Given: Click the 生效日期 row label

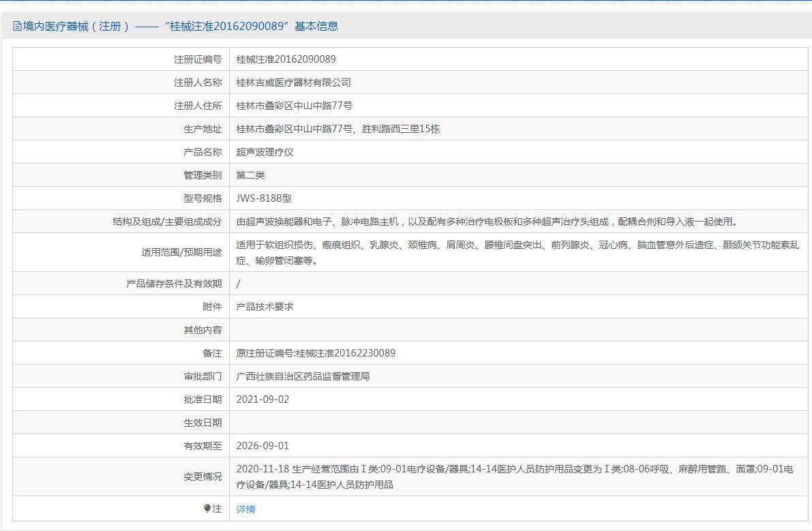Looking at the screenshot, I should [x=202, y=423].
